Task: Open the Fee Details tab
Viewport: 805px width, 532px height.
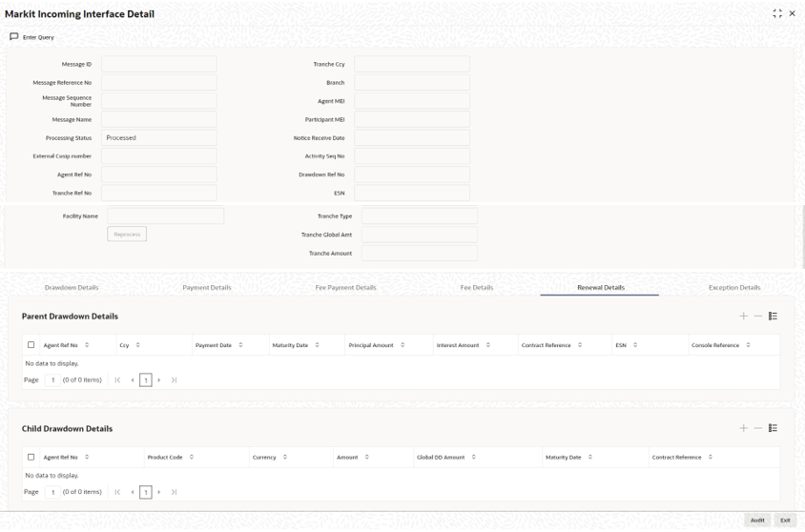Action: [x=477, y=288]
